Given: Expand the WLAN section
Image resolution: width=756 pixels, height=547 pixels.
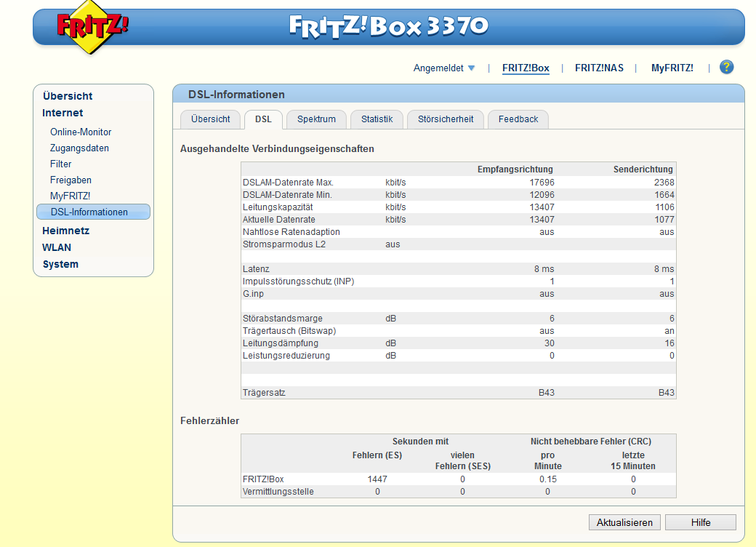Looking at the screenshot, I should click(x=57, y=247).
